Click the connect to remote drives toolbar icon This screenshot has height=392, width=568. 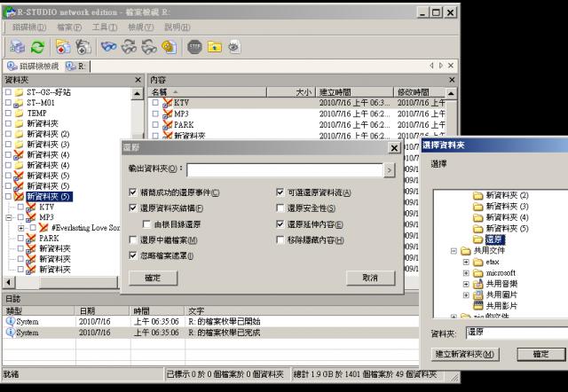click(17, 47)
